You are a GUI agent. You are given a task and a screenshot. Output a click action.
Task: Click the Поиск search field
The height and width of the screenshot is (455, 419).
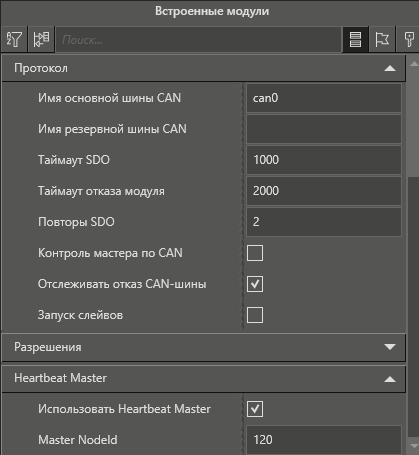coord(199,40)
